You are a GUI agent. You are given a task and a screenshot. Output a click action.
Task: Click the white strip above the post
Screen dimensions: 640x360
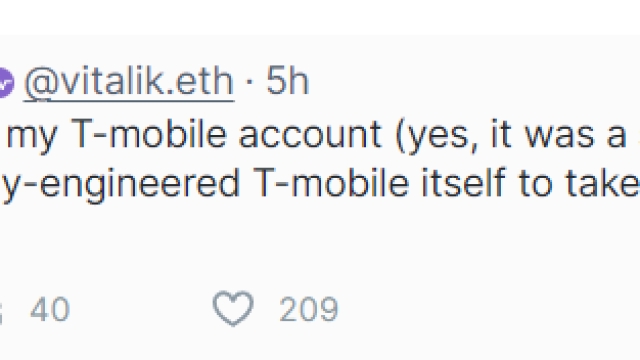tap(320, 17)
